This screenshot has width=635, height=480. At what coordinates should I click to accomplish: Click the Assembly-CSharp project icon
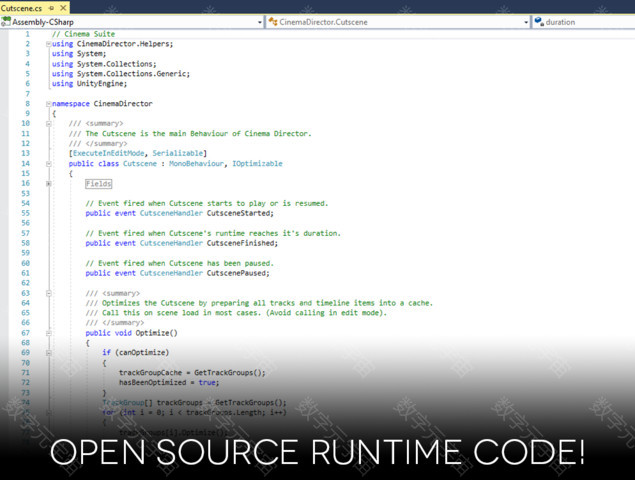(6, 22)
